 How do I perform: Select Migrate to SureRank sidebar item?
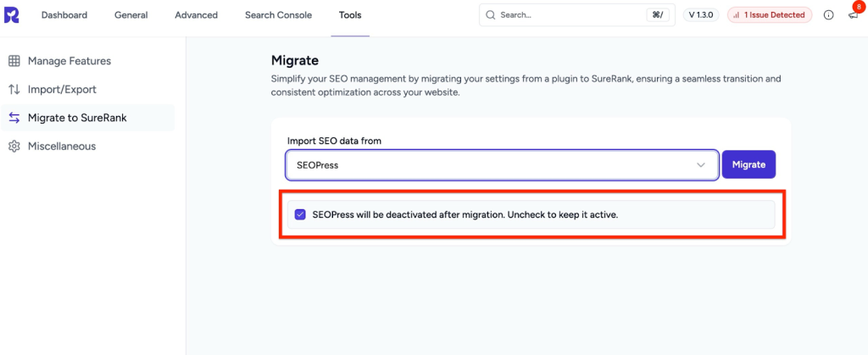(87, 118)
